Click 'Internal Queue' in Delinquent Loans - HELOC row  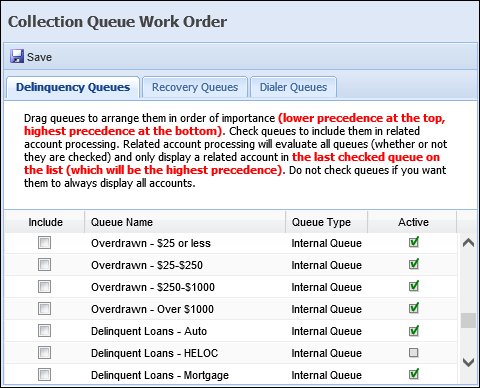pyautogui.click(x=327, y=353)
